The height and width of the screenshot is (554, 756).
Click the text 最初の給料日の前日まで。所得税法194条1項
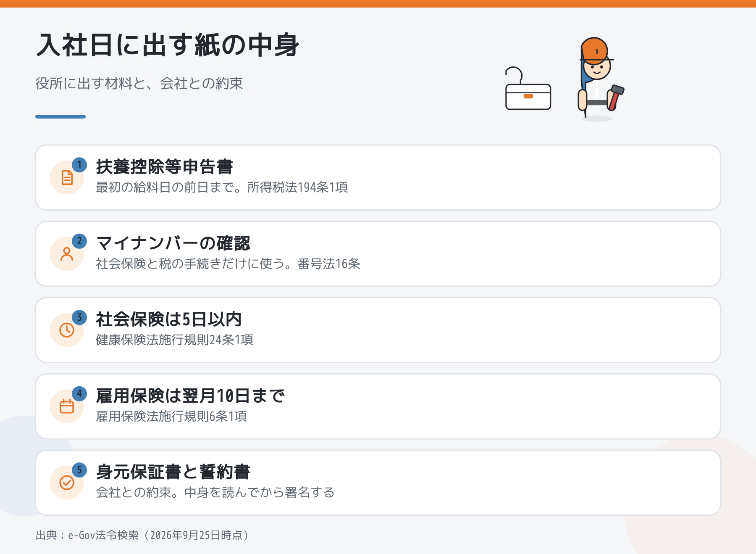pyautogui.click(x=222, y=187)
